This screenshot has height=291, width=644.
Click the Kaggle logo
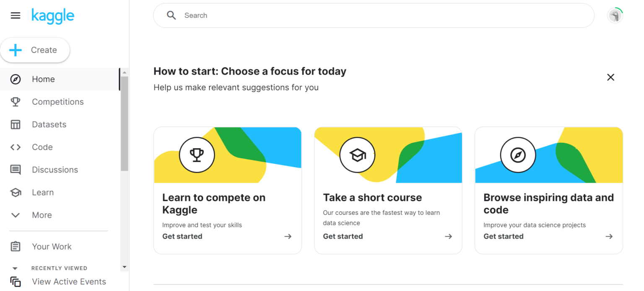coord(53,16)
